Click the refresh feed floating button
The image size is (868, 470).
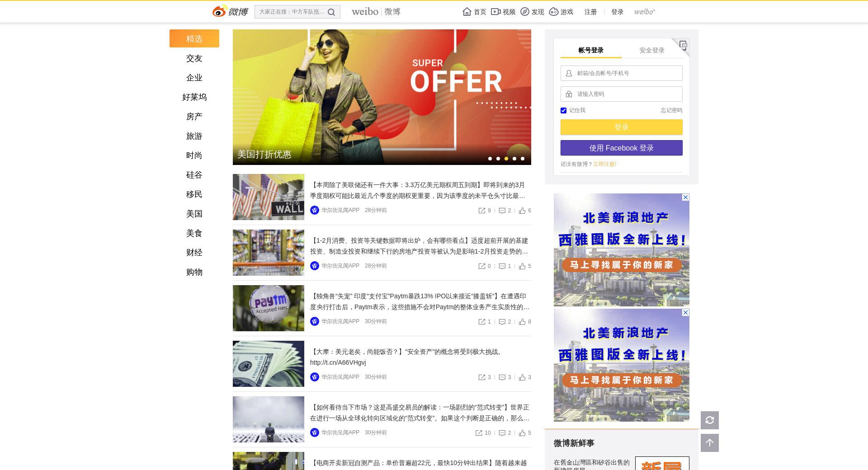coord(710,420)
